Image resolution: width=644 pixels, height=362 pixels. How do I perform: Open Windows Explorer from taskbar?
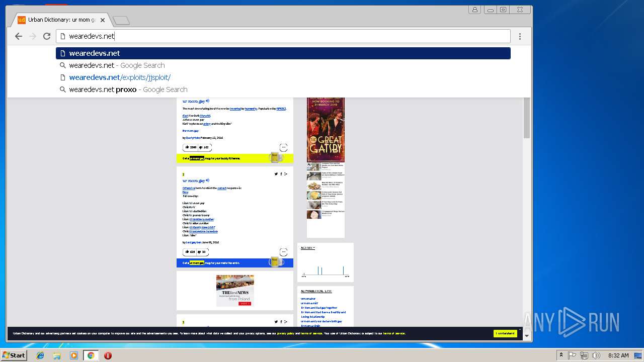point(57,355)
